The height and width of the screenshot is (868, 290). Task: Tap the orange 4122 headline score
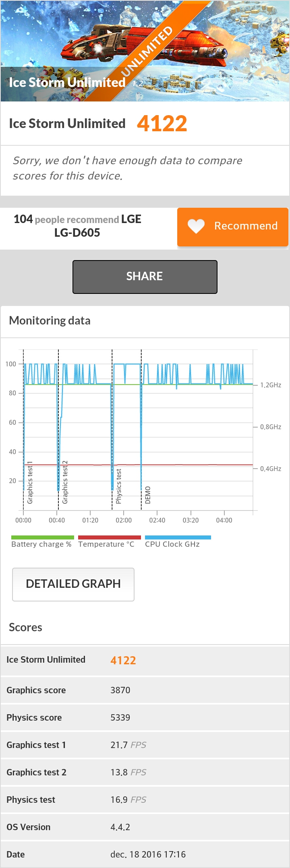pyautogui.click(x=162, y=124)
